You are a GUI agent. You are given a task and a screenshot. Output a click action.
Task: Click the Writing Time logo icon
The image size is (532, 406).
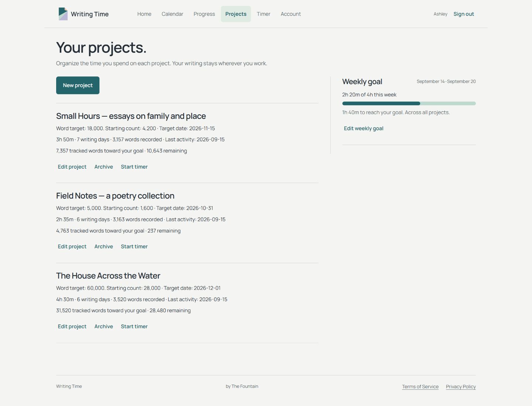[63, 14]
